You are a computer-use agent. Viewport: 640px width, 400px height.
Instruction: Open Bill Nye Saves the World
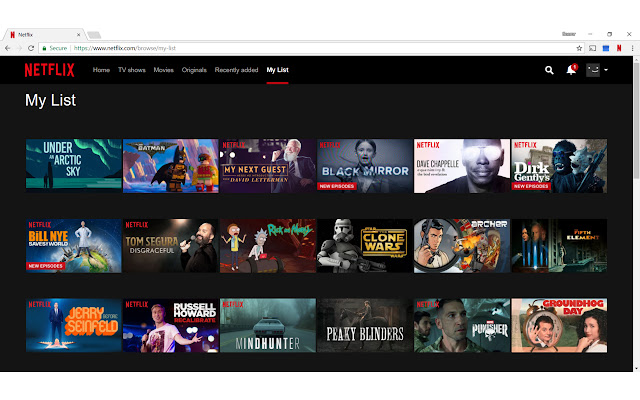pos(74,246)
